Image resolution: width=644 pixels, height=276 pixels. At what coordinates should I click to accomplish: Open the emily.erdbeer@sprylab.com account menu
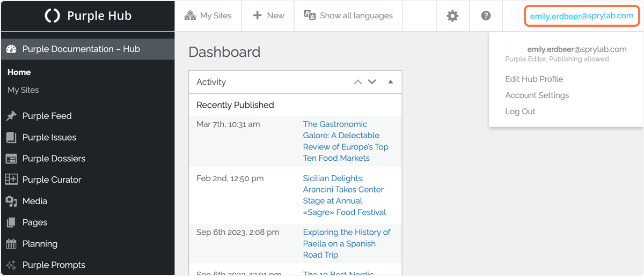click(x=582, y=16)
